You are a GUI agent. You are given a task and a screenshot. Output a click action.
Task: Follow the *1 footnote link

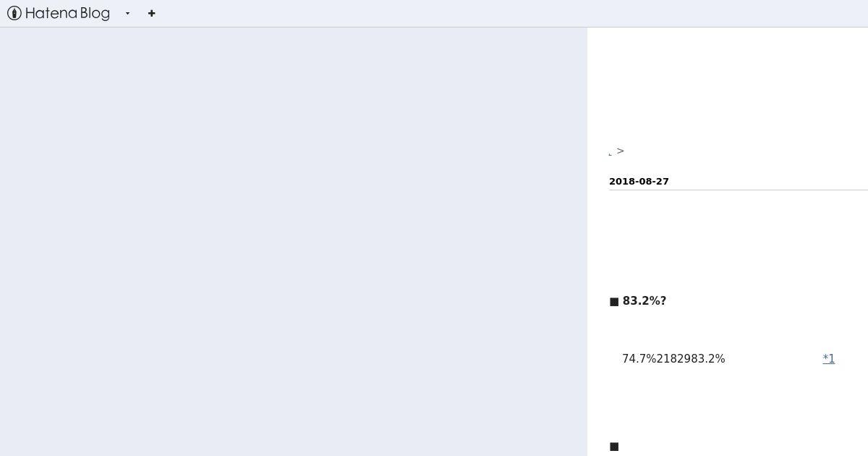click(829, 358)
